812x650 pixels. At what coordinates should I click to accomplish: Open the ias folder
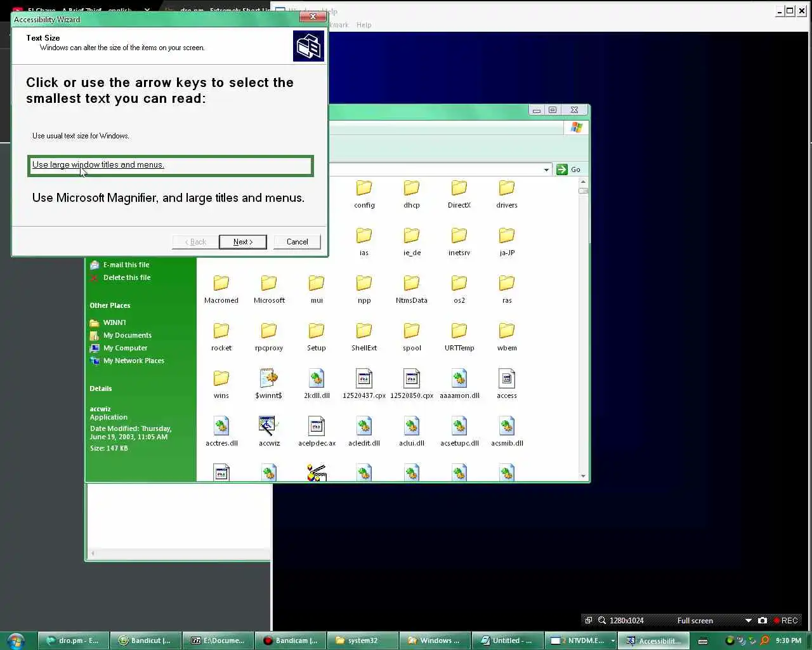(364, 242)
